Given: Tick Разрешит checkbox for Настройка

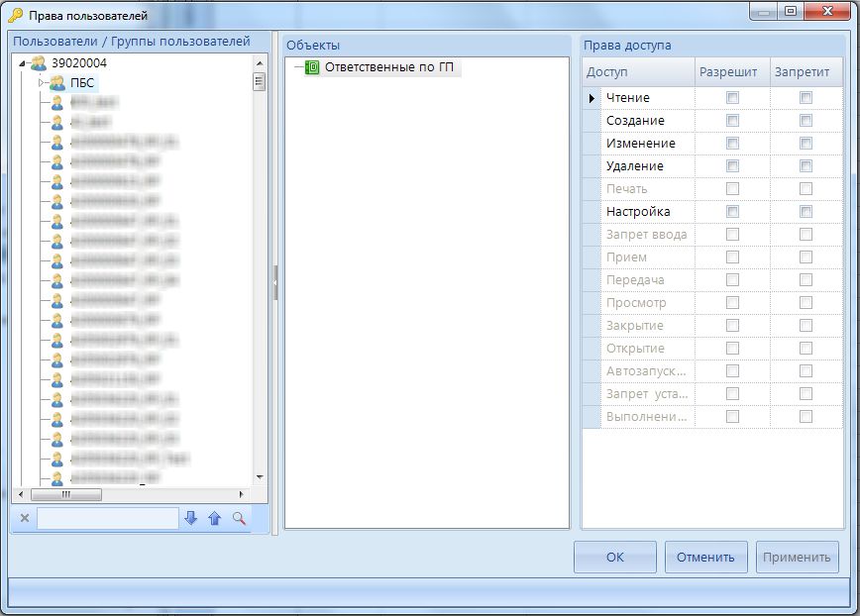Looking at the screenshot, I should (732, 211).
